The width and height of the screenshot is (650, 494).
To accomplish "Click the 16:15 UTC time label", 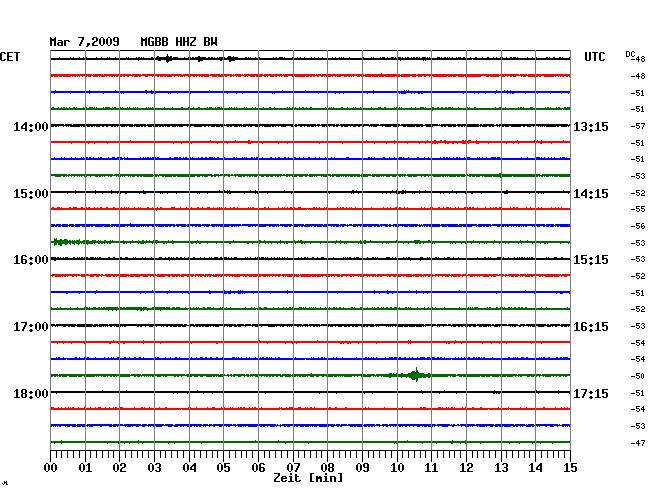I will coord(591,327).
